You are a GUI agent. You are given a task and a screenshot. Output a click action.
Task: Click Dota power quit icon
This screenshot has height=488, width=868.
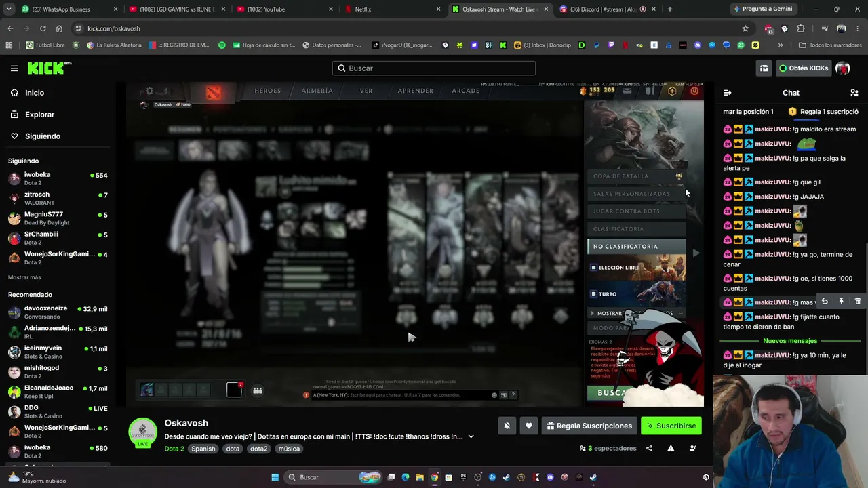tap(694, 91)
